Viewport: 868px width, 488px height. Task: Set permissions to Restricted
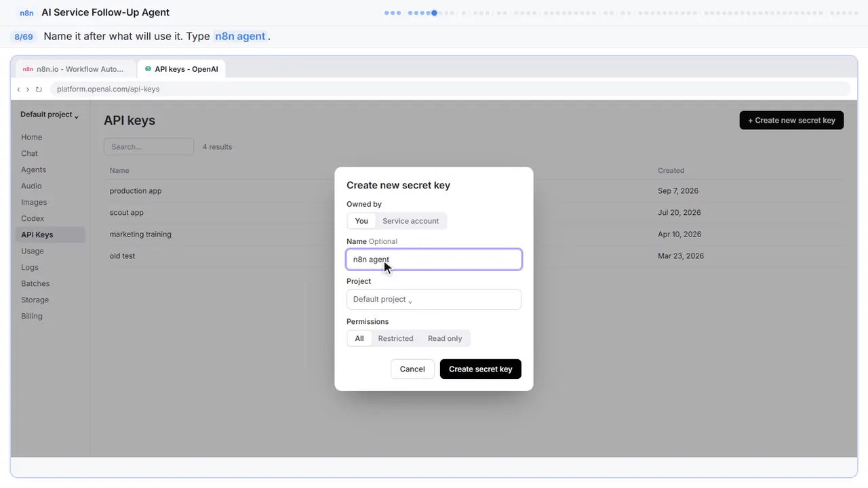click(x=395, y=338)
